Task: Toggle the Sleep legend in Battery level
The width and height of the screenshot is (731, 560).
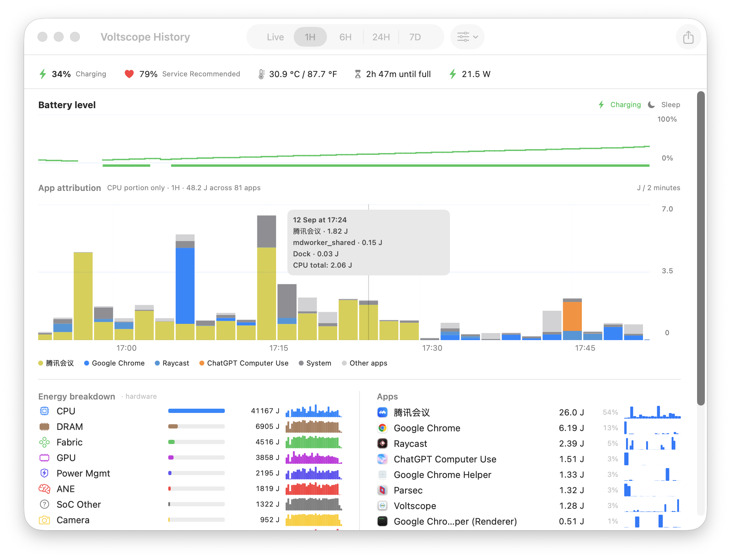Action: click(x=664, y=105)
